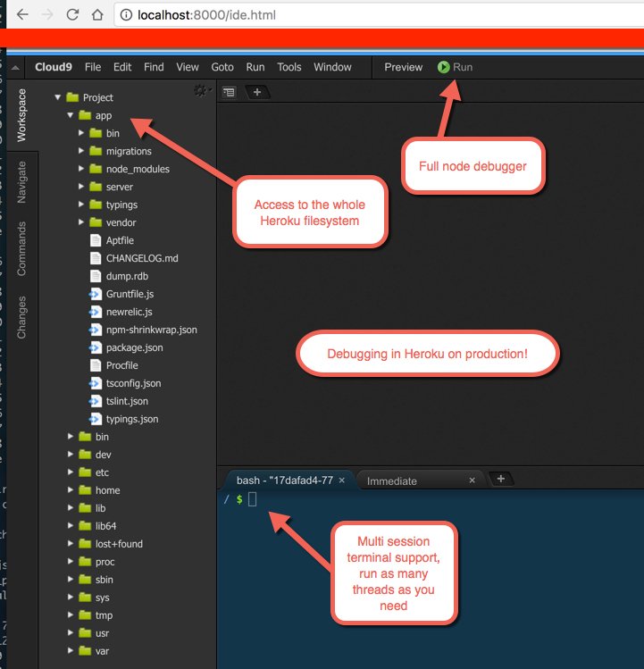Click the dump.rdb document icon
The width and height of the screenshot is (644, 669).
[96, 276]
